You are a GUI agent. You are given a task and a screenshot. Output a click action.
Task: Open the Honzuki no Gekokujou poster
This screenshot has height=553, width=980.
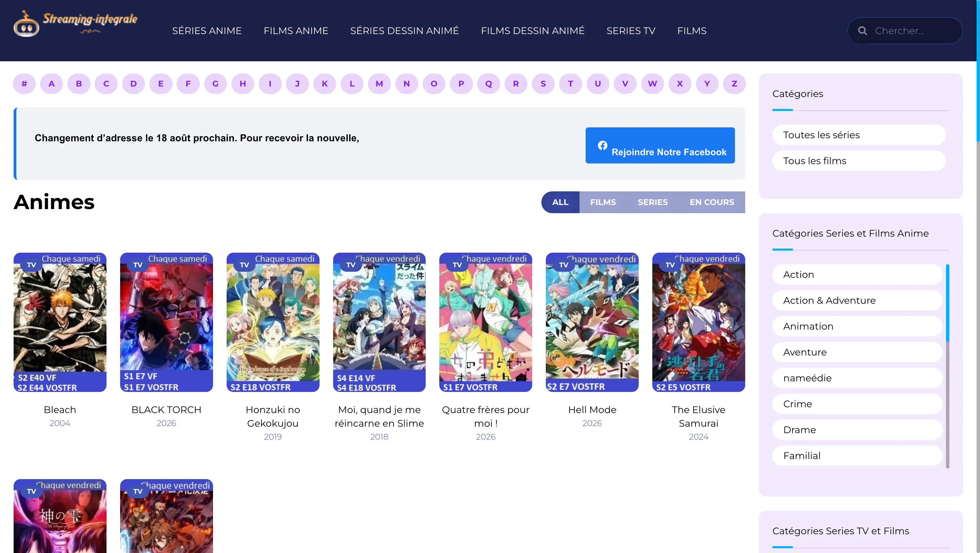(273, 322)
